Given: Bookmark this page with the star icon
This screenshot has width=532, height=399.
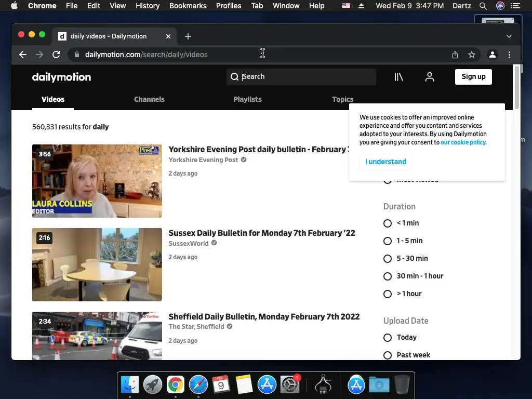Looking at the screenshot, I should coord(472,55).
